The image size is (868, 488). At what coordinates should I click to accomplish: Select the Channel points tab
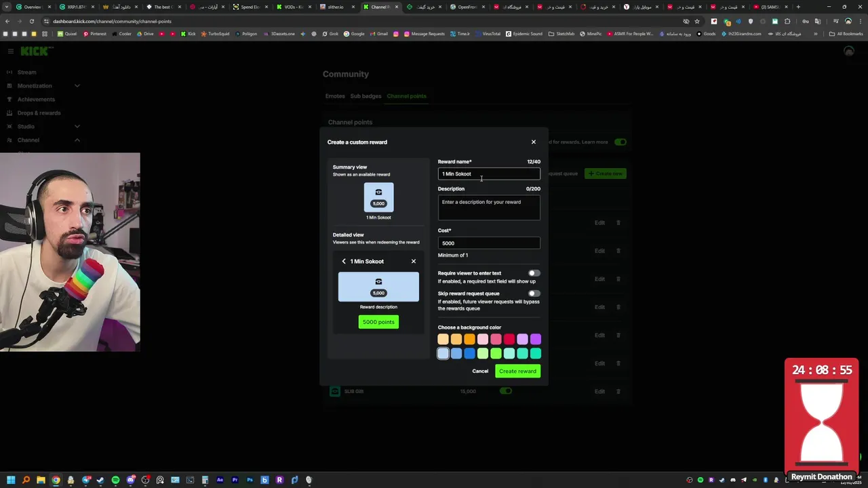(406, 96)
